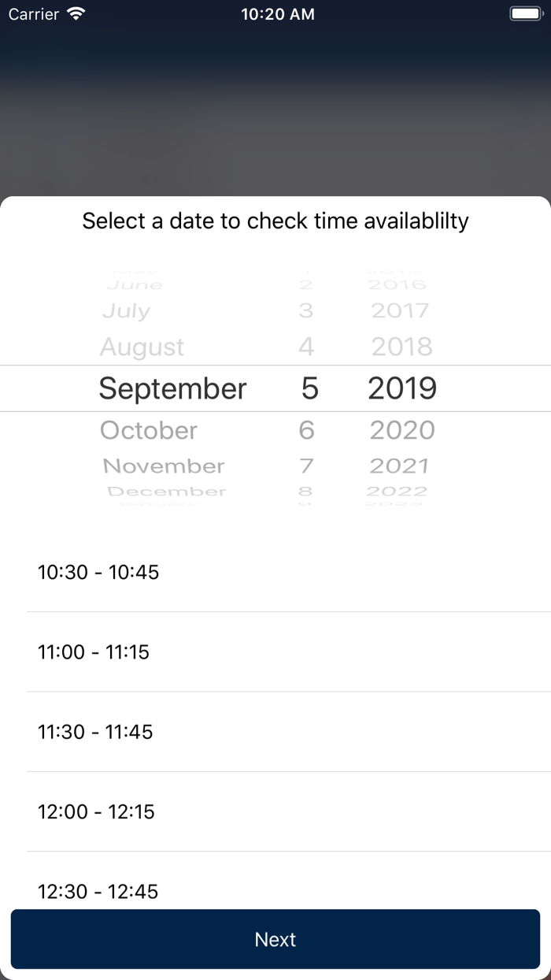Select day 3 in the date picker

(306, 311)
